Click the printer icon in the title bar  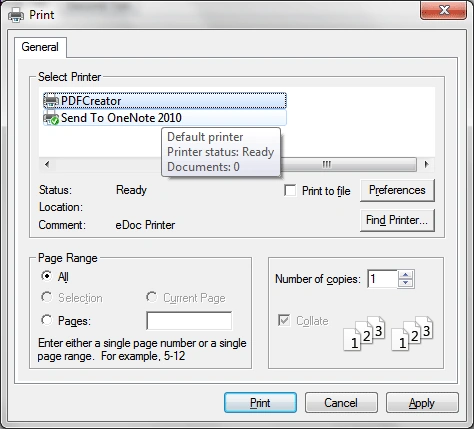click(x=16, y=15)
